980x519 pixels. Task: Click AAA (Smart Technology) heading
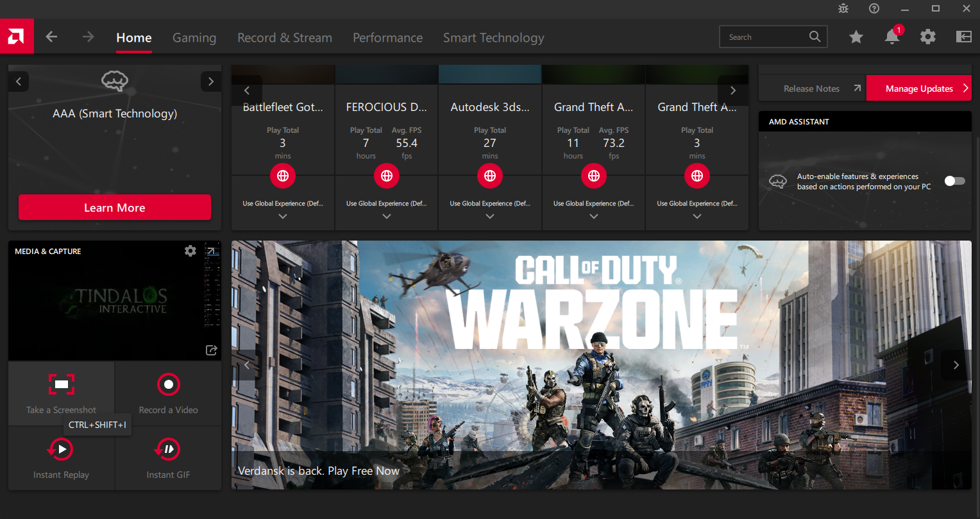click(x=115, y=114)
